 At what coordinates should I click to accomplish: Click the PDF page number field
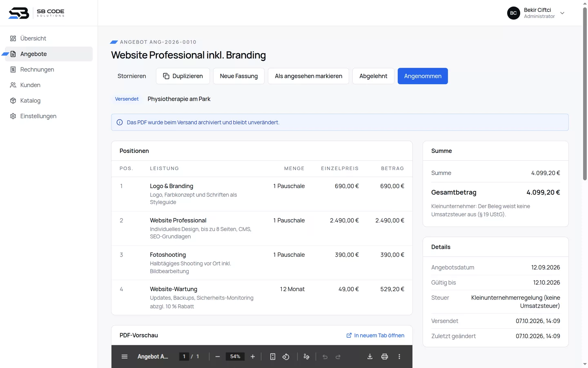tap(184, 357)
